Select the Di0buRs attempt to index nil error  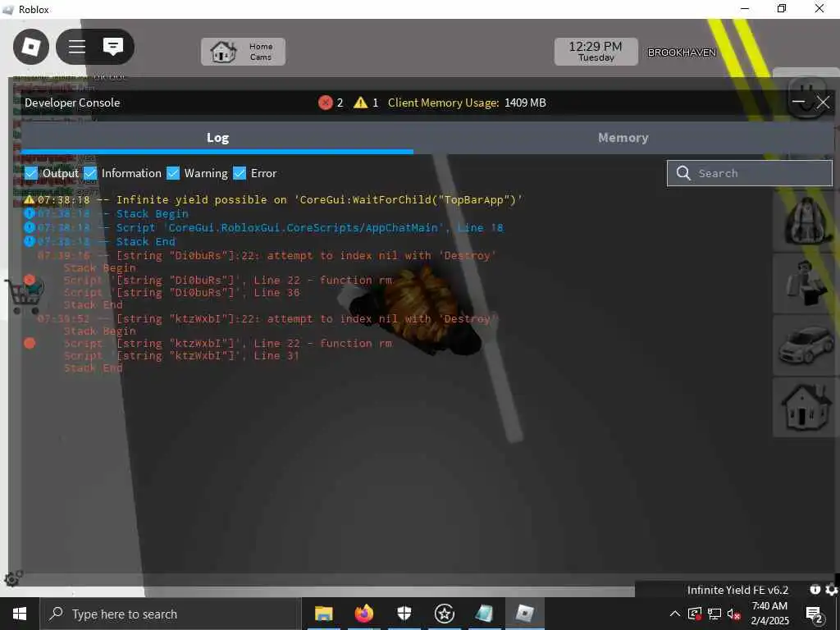pyautogui.click(x=267, y=256)
